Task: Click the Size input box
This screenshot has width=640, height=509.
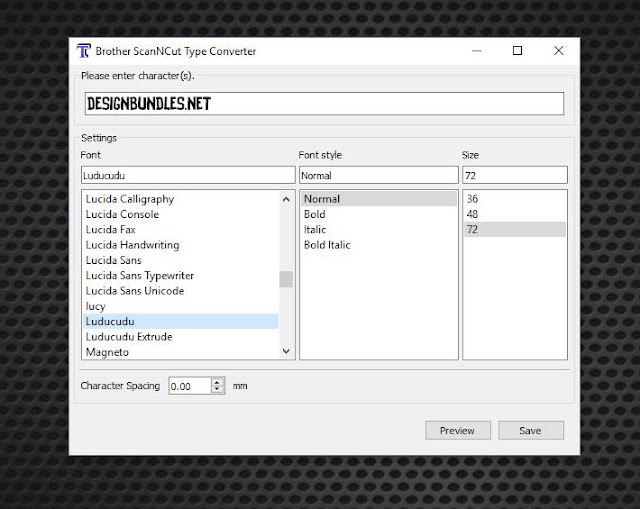Action: (x=515, y=175)
